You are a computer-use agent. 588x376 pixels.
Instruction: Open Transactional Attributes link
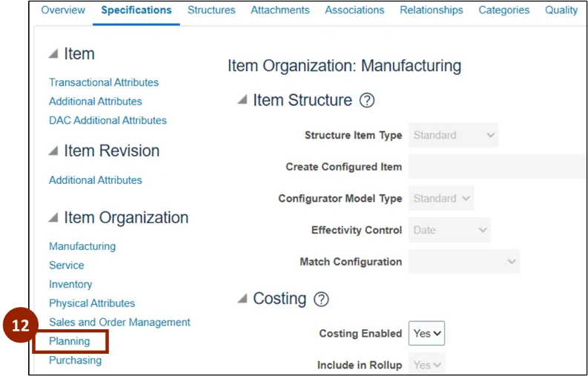tap(104, 82)
